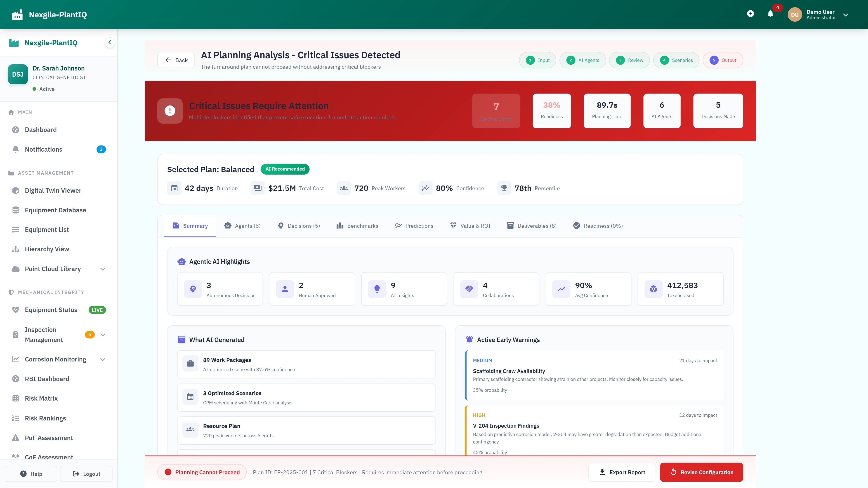868x488 pixels.
Task: Select the Digital Twin Viewer icon
Action: click(x=16, y=190)
